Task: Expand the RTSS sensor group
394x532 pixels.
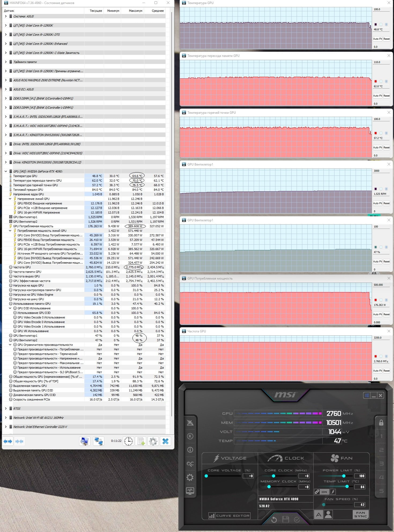Action: 6,409
